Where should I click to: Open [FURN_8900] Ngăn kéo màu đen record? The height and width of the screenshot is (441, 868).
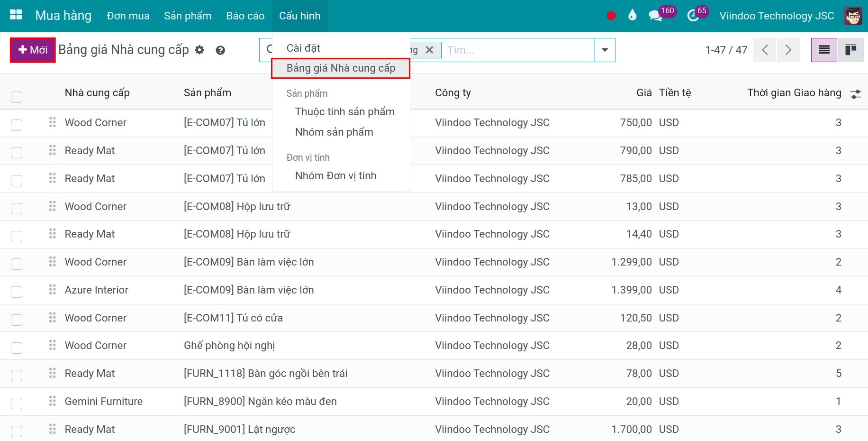tap(260, 401)
